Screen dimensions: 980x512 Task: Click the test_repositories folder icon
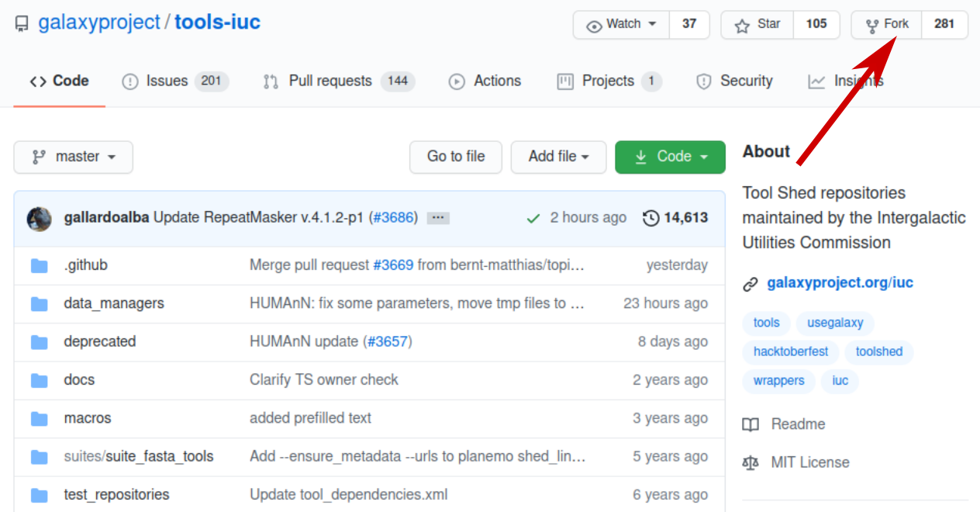coord(40,495)
